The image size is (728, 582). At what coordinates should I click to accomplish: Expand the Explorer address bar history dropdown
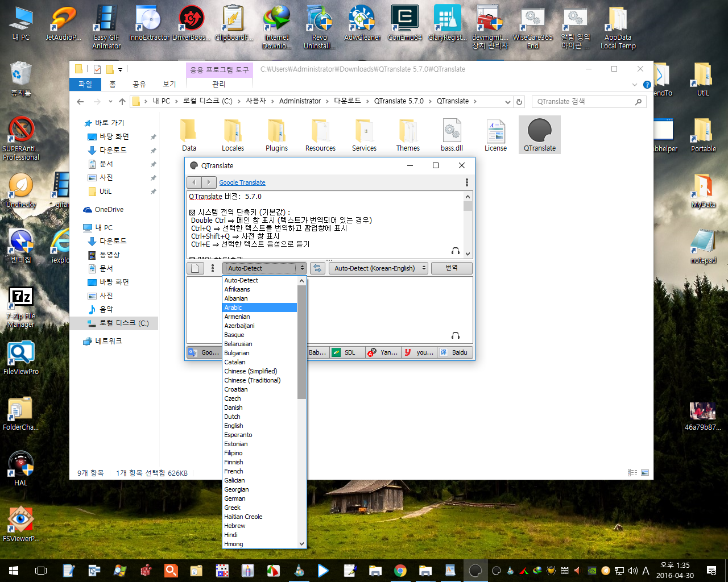508,102
